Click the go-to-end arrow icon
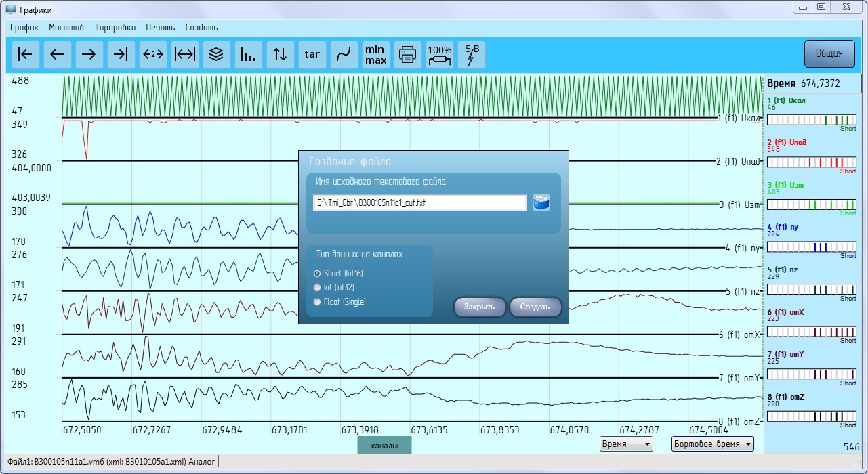 coord(121,55)
